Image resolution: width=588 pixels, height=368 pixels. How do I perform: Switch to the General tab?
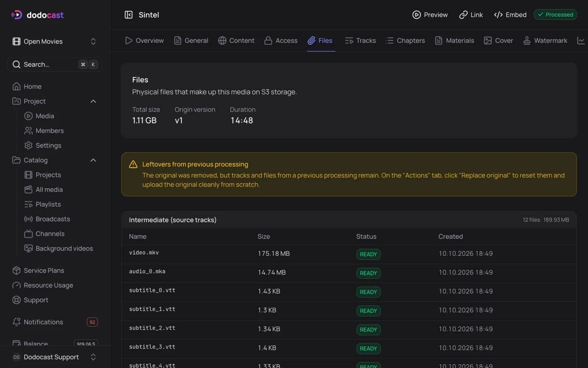[x=191, y=40]
